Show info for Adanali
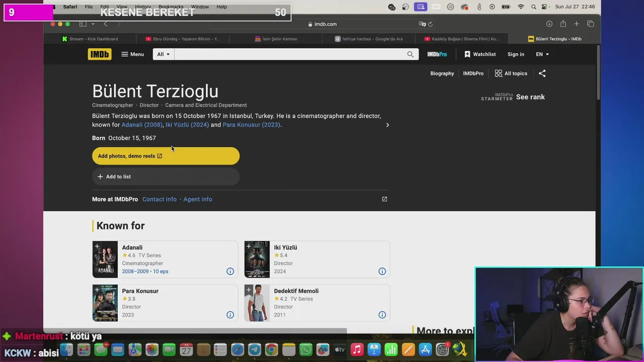This screenshot has height=362, width=644. point(230,271)
